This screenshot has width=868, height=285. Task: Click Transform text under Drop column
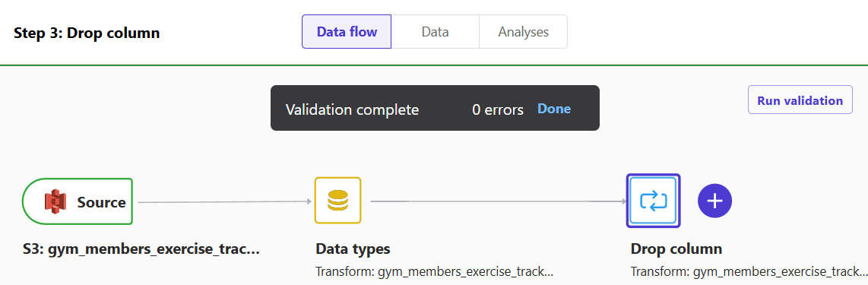749,272
